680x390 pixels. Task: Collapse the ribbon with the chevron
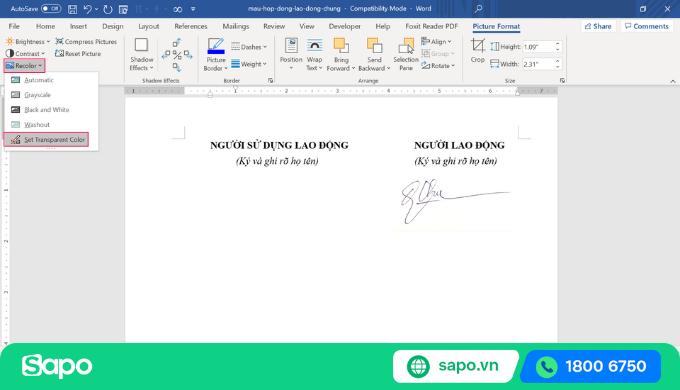click(x=673, y=81)
